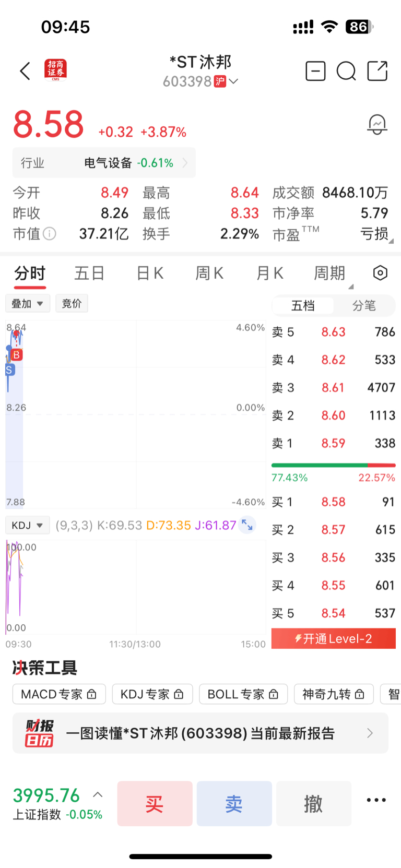The height and width of the screenshot is (868, 401).
Task: Open BOLL专家 tool
Action: pyautogui.click(x=243, y=694)
